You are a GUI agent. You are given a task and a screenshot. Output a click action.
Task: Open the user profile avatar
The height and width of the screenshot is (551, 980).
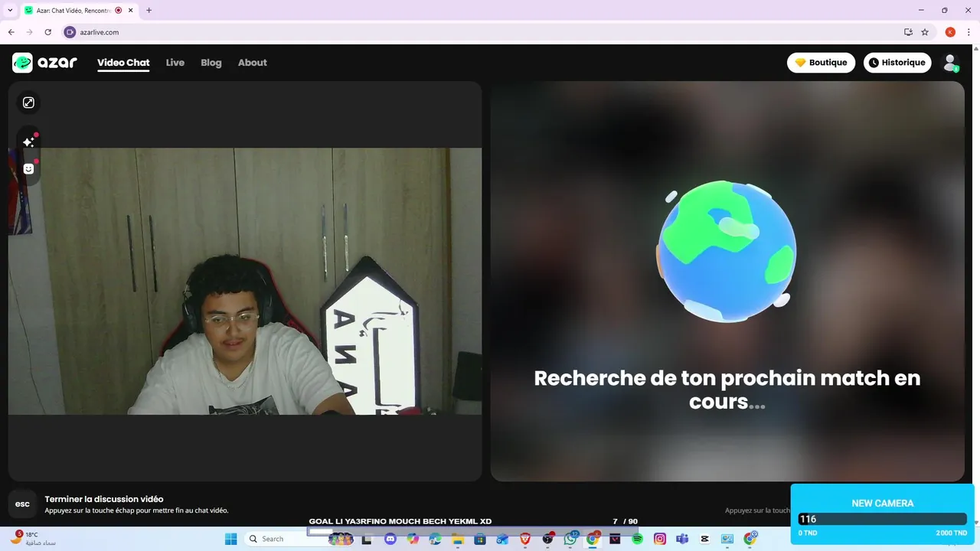950,63
